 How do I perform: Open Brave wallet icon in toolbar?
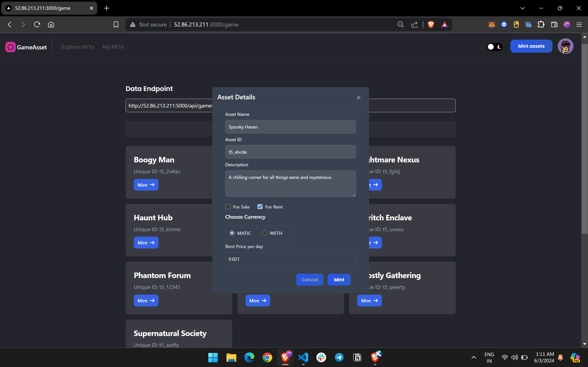(554, 24)
